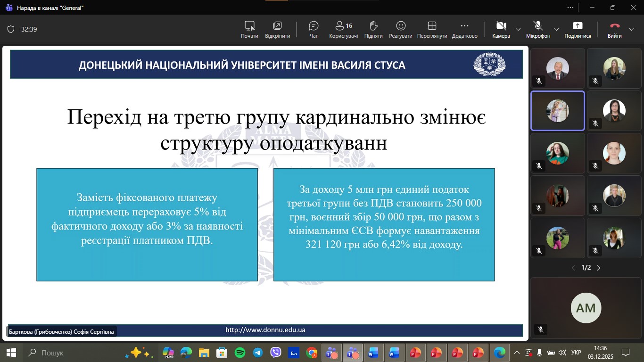Viewport: 644px width, 362px height.
Task: Raise hand using Підняти button
Action: pyautogui.click(x=373, y=29)
